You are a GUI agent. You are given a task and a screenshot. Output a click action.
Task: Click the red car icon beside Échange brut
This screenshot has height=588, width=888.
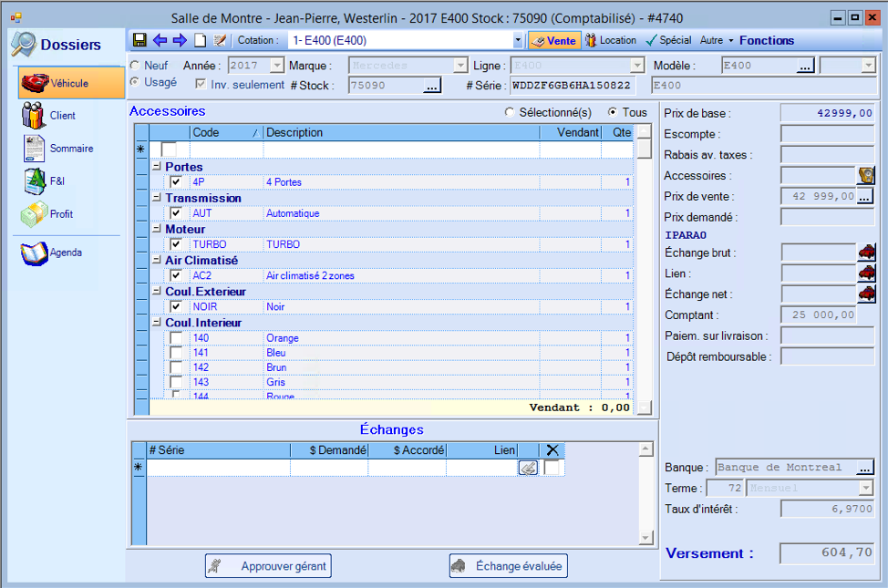[866, 253]
